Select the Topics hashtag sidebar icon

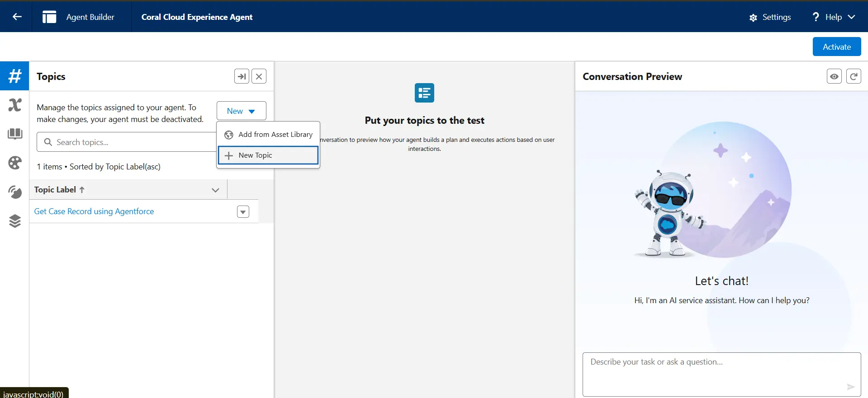click(15, 76)
